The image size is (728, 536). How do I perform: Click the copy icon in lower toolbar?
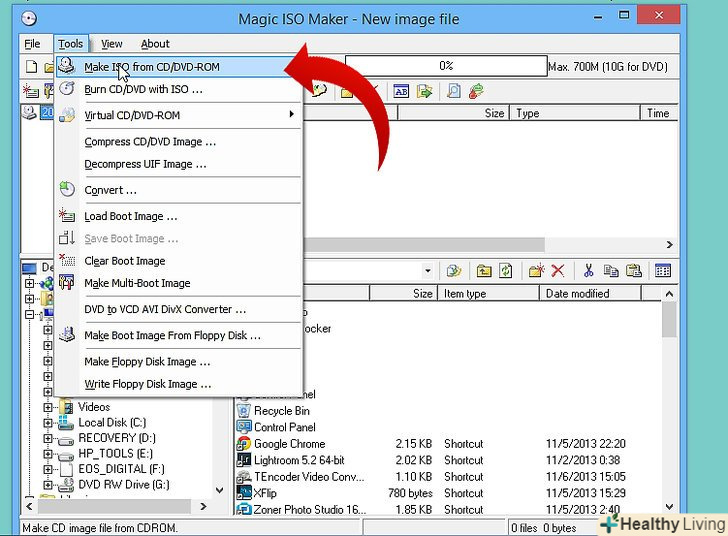pos(611,271)
